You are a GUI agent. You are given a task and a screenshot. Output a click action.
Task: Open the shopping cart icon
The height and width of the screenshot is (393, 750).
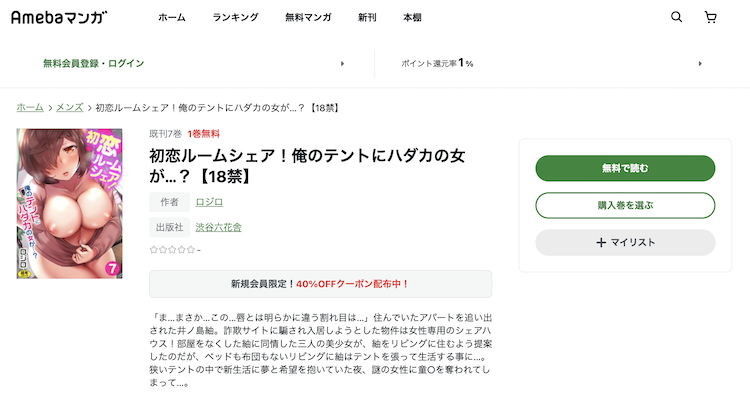711,17
